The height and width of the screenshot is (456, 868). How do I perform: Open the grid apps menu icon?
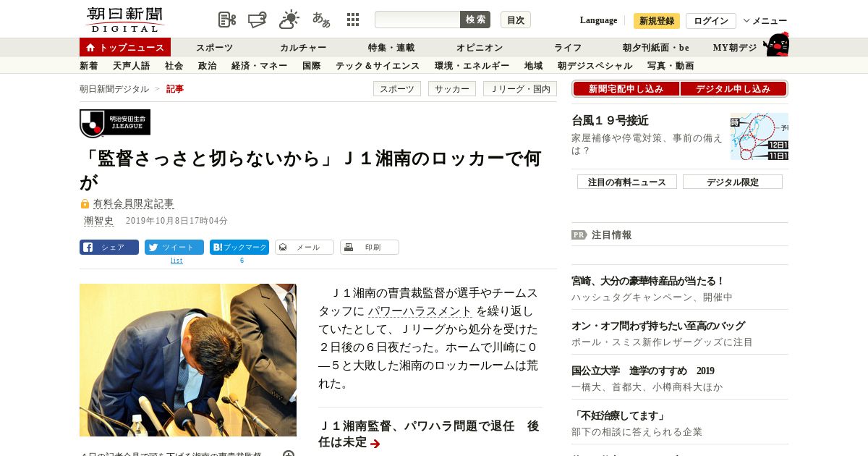click(x=353, y=20)
